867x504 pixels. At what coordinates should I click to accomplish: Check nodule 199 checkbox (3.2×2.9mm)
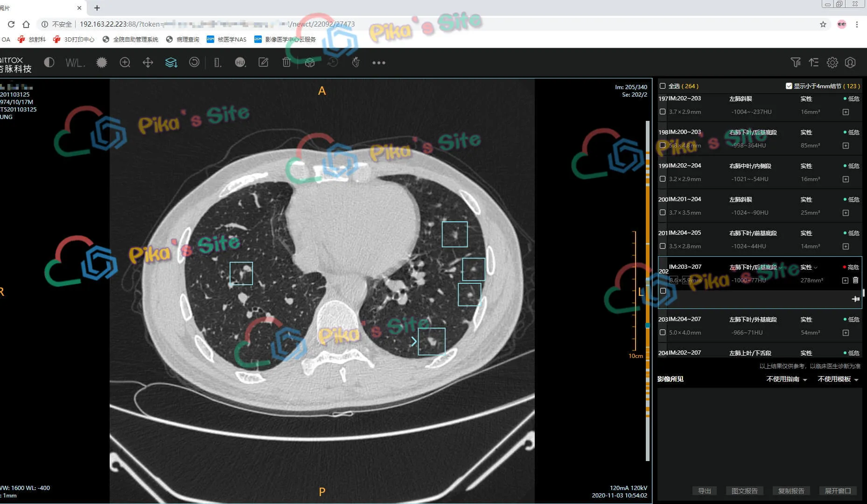coord(663,179)
